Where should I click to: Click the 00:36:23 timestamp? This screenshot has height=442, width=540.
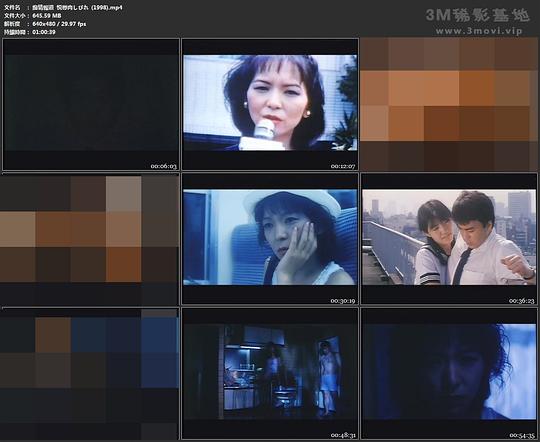click(521, 301)
